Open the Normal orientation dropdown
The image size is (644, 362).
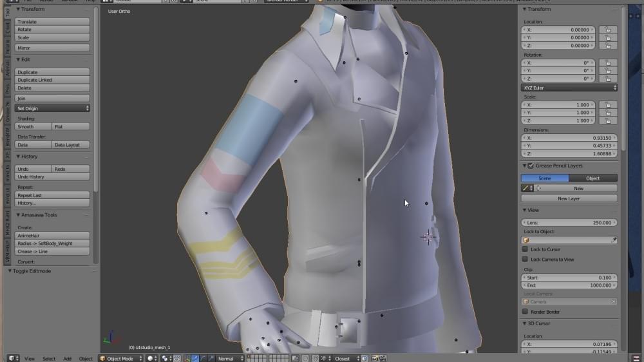coord(230,358)
